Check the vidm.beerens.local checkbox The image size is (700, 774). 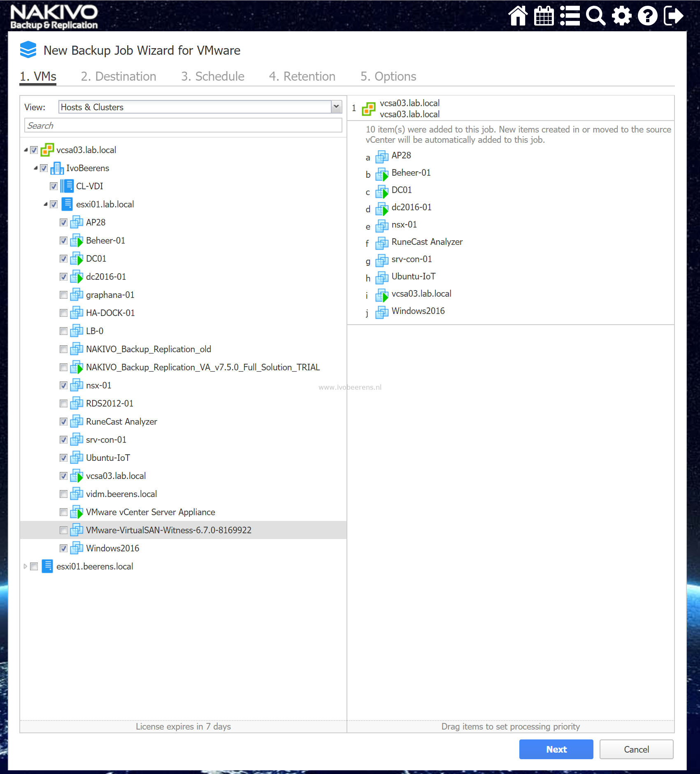(x=63, y=494)
